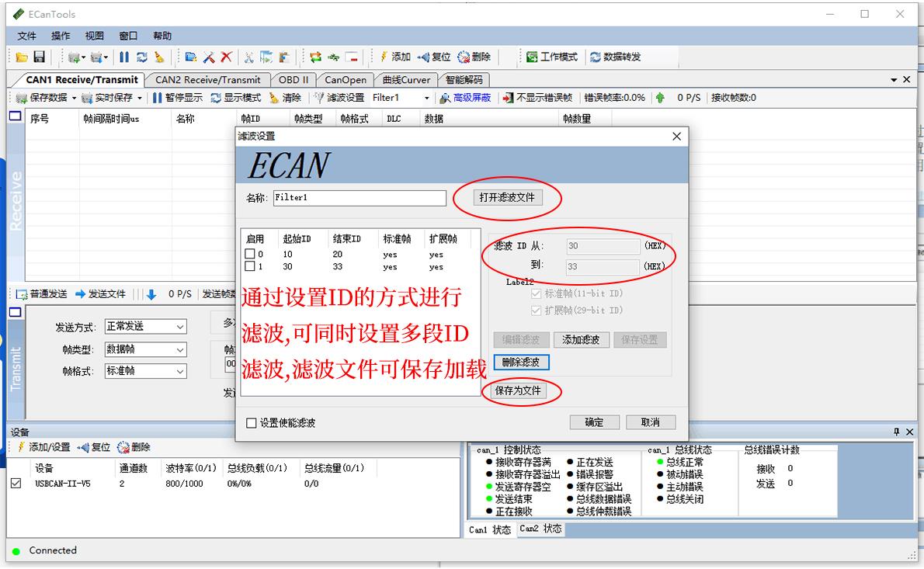Click the floppy disk save icon
This screenshot has height=569, width=924.
click(39, 57)
